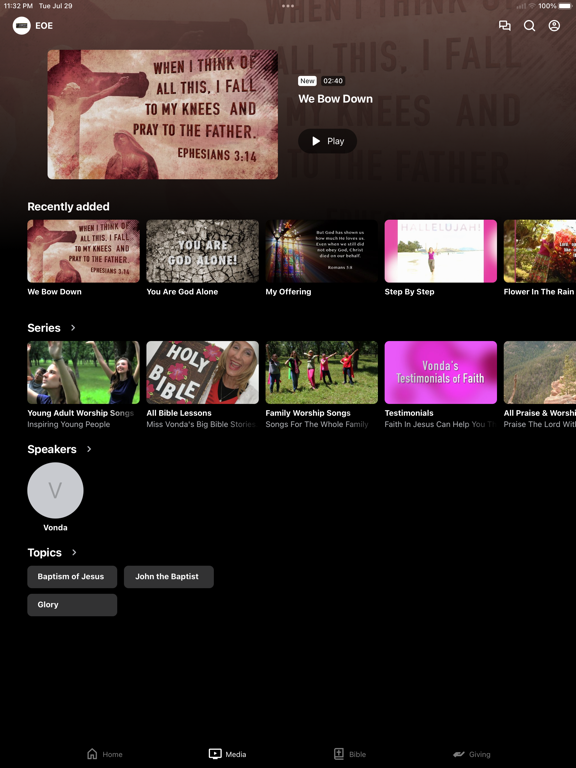
Task: Switch to the Media tab
Action: (227, 754)
